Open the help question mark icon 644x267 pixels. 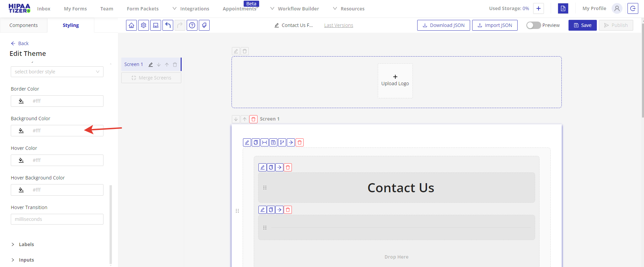192,25
